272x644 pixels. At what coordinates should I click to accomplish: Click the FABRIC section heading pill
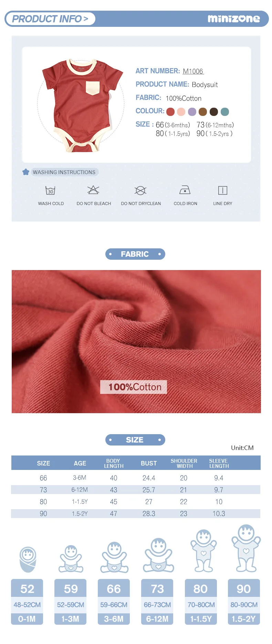135,254
